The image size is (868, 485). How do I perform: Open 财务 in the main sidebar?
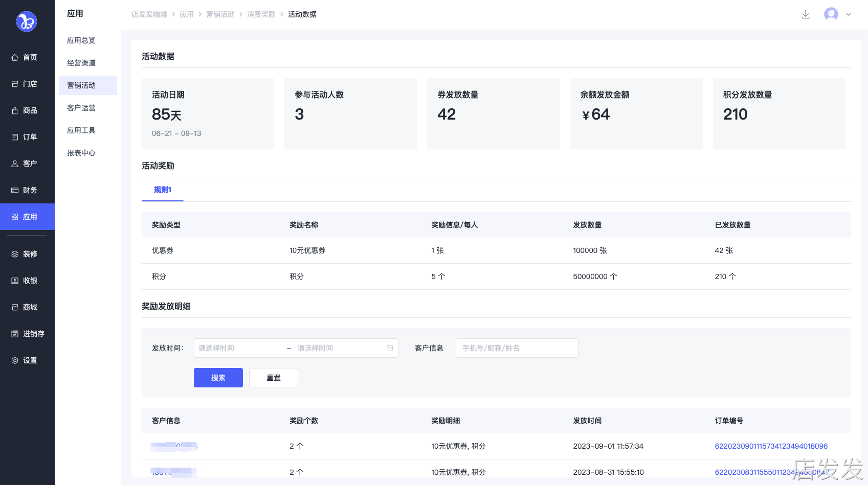27,190
